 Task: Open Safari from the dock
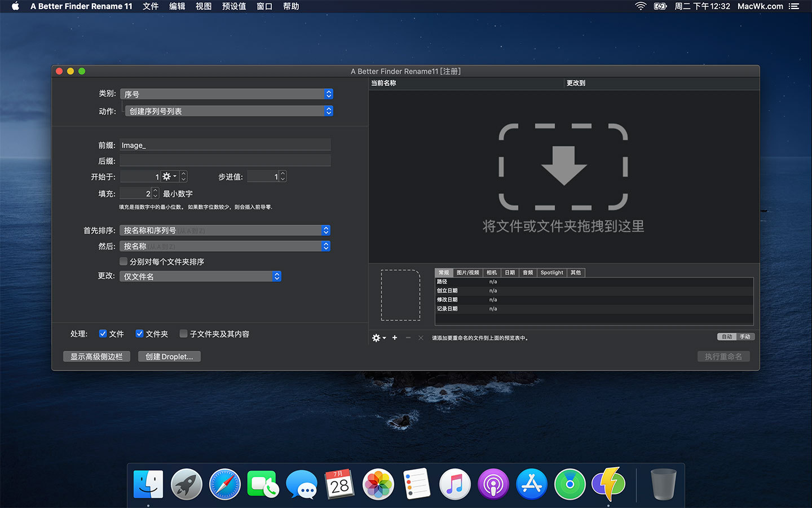pos(224,484)
